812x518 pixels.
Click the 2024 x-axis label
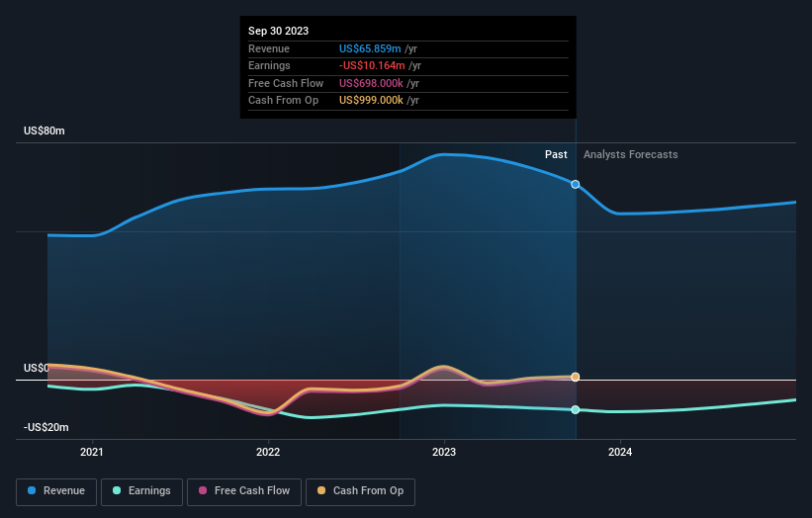pos(620,453)
